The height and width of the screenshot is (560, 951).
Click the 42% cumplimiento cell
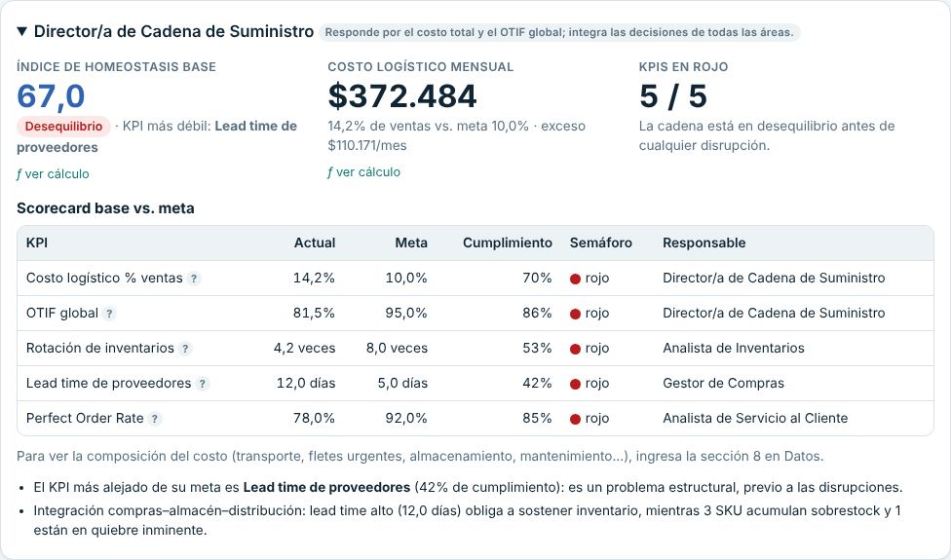(x=537, y=383)
